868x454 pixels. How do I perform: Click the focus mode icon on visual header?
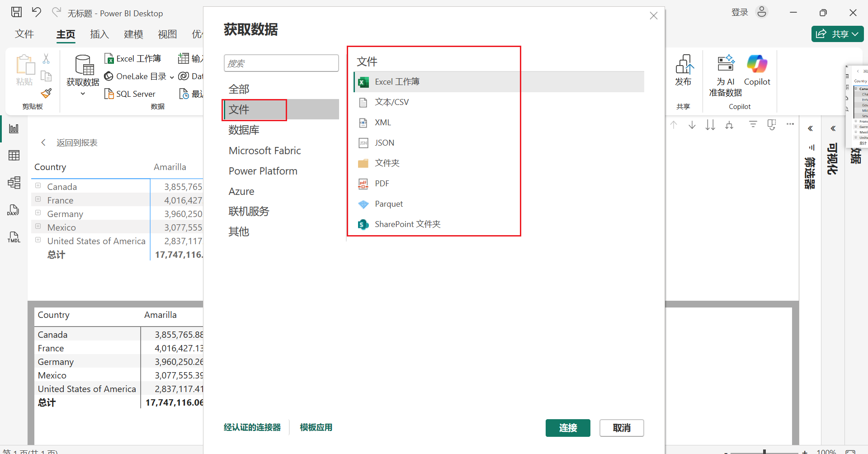pyautogui.click(x=772, y=125)
